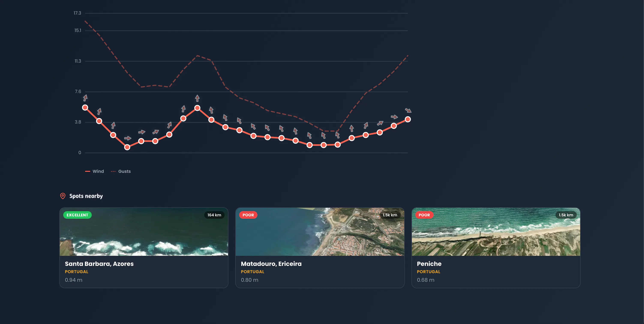This screenshot has height=324, width=644.
Task: Click the Peniche beach aerial thumbnail
Action: (x=496, y=232)
